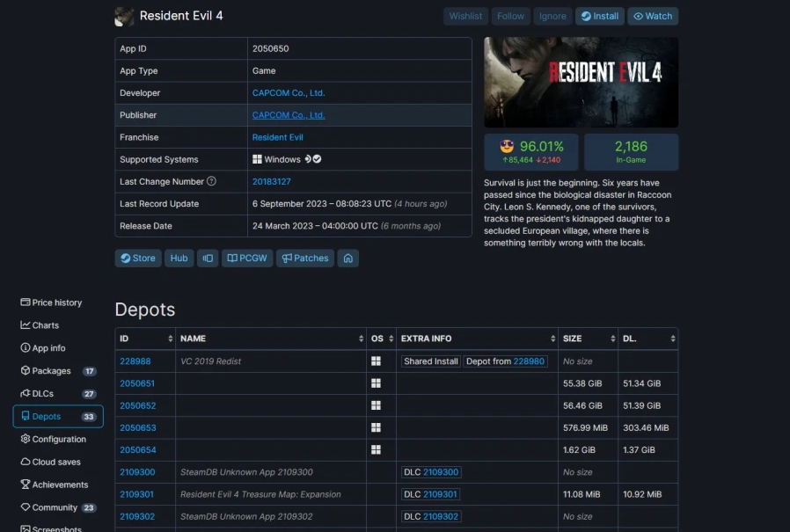
Task: Open the Developer CAPCOM Co., Ltd. link
Action: click(289, 92)
